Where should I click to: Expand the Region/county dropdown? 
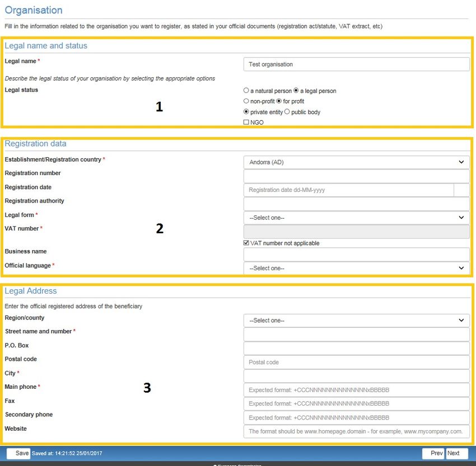click(x=356, y=321)
